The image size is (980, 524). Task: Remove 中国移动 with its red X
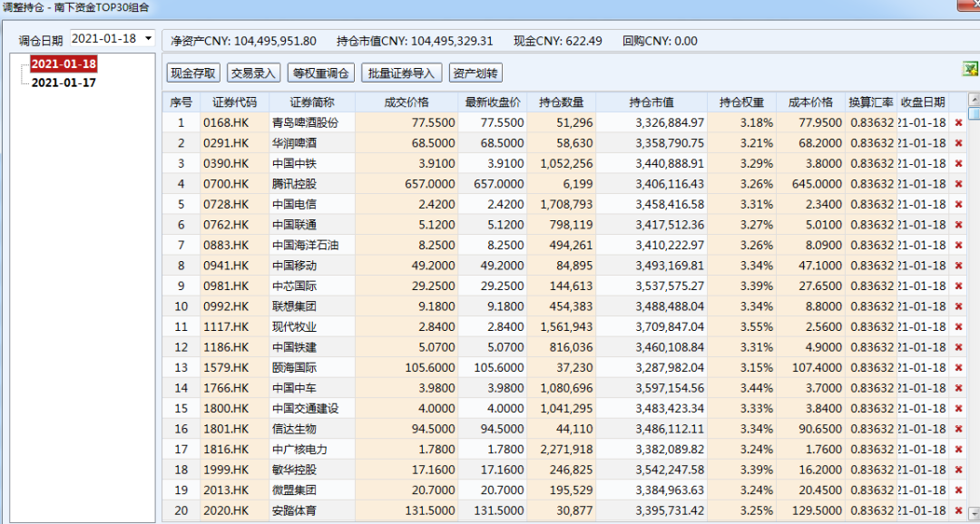(958, 266)
